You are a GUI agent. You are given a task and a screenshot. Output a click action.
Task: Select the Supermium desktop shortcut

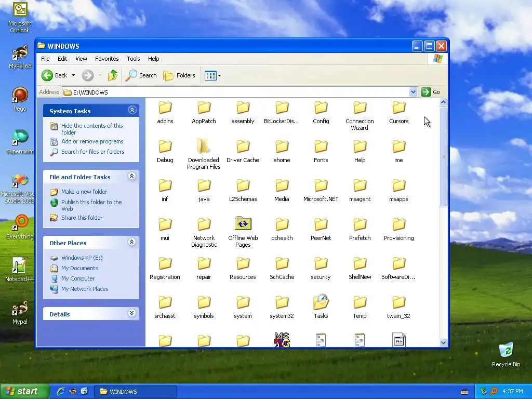[20, 142]
